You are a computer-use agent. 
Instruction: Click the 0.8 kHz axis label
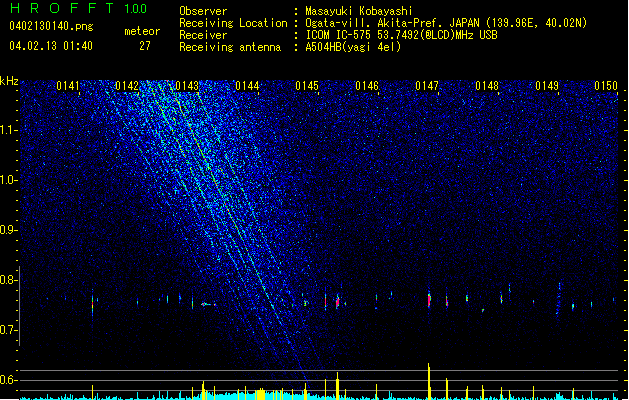tap(8, 280)
